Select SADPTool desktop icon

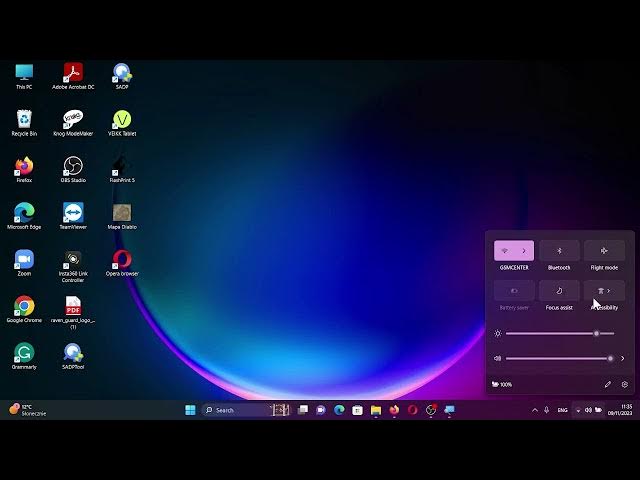73,356
